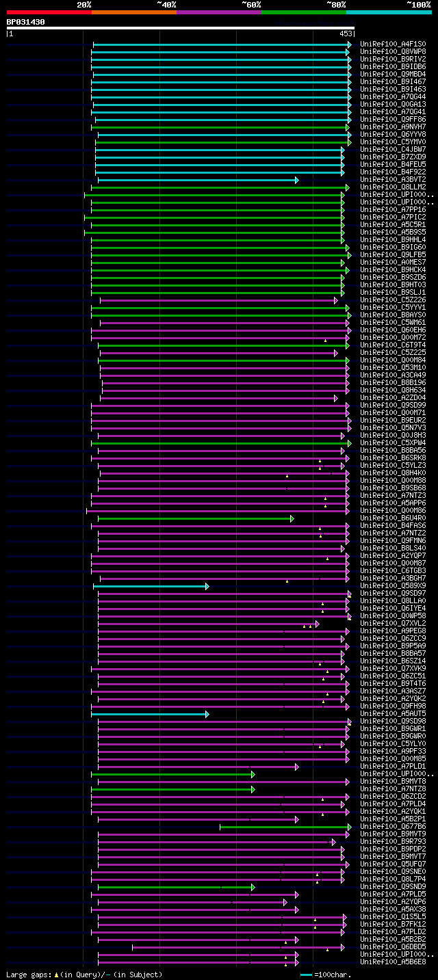Screen dimensions: 438x980
Task: Click the UniRef100_Q5UFQ7 label
Action: pos(393,864)
